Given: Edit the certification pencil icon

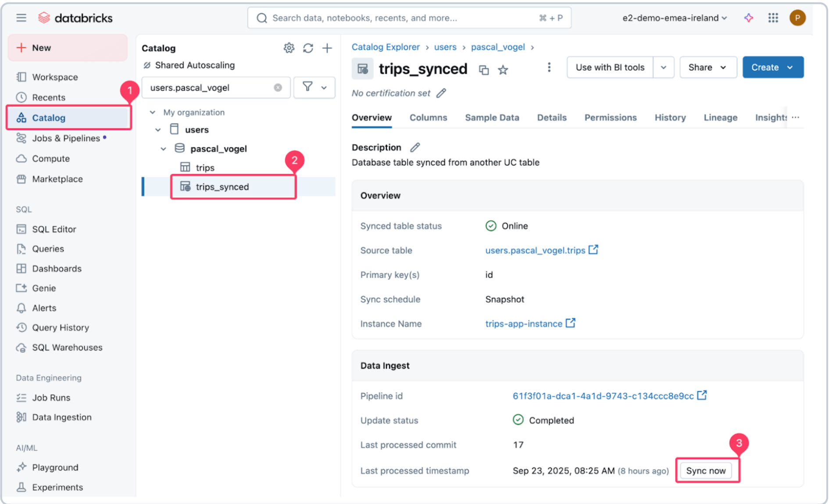Looking at the screenshot, I should click(x=441, y=93).
